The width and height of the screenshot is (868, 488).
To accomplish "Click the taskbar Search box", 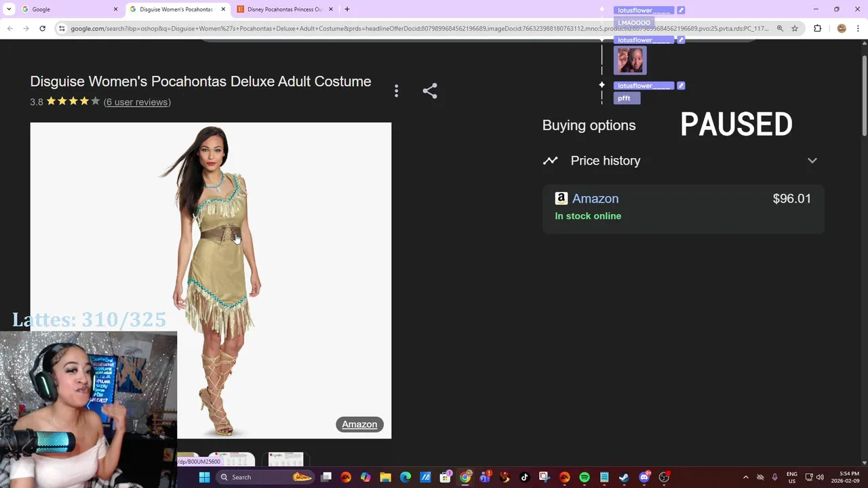I will coord(265,477).
